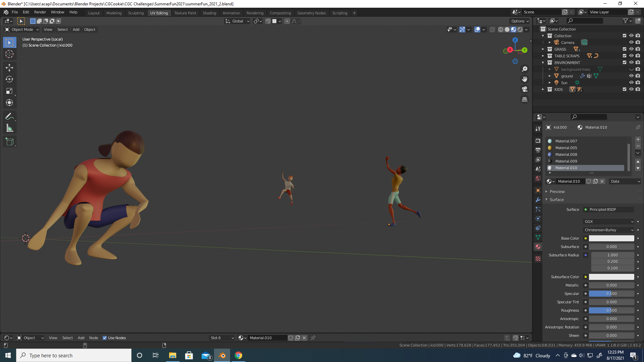Add a new material slot
Viewport: 644px width, 362px height.
638,139
